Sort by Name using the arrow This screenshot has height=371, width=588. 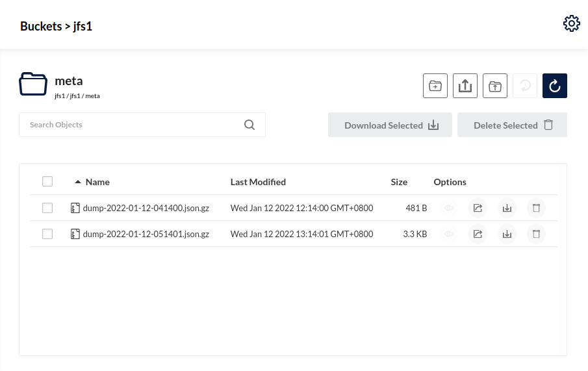[78, 182]
